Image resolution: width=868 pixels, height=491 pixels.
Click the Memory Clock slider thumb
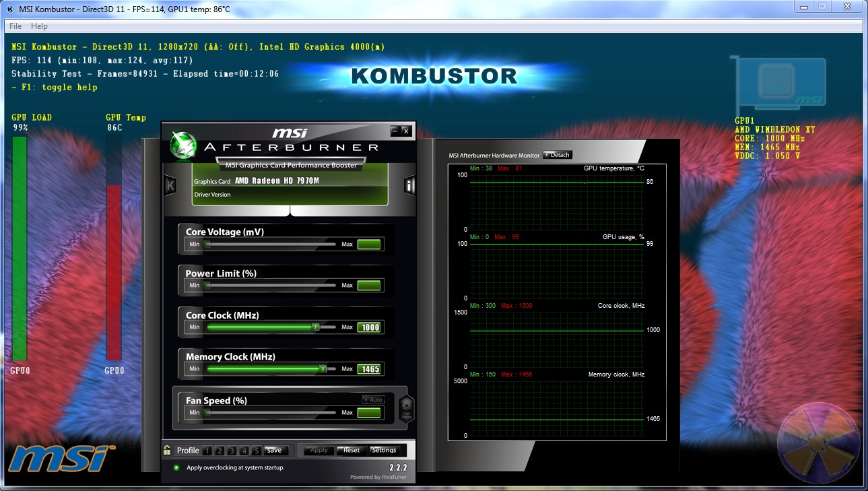tap(323, 369)
